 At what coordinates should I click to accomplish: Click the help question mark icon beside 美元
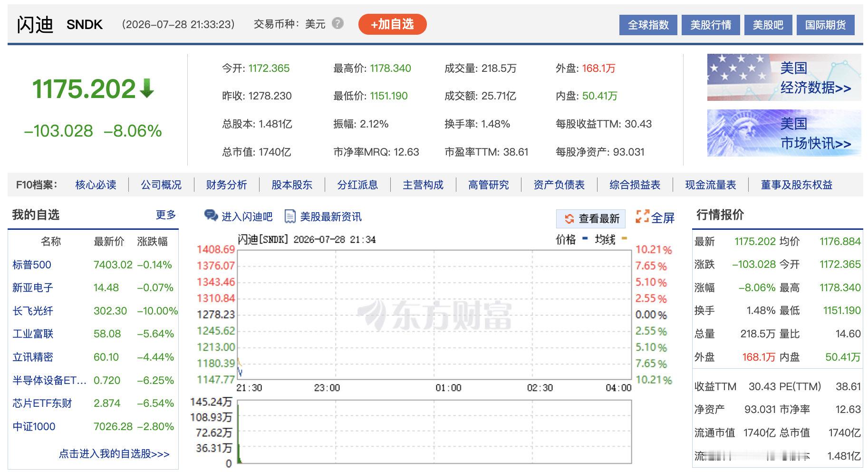tap(338, 23)
